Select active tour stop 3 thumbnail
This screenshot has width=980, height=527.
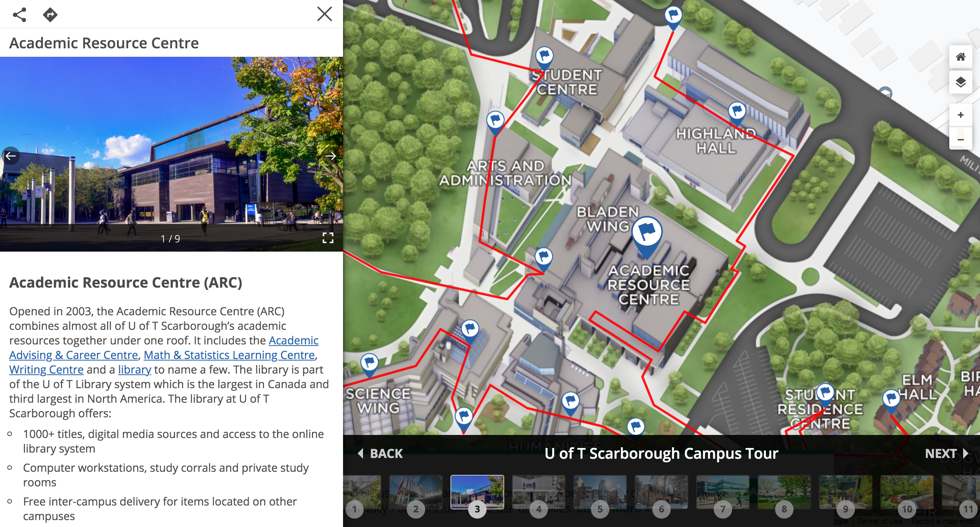[477, 492]
